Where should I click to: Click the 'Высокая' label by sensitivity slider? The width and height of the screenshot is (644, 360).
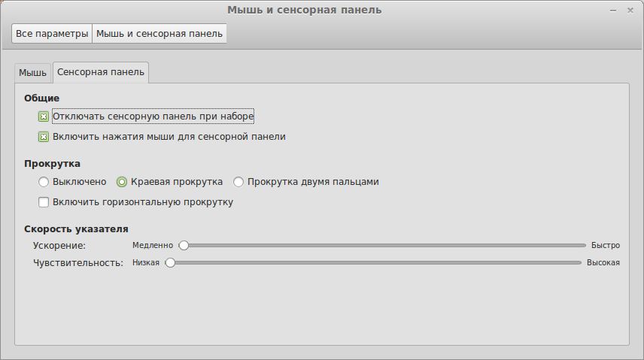tap(603, 263)
